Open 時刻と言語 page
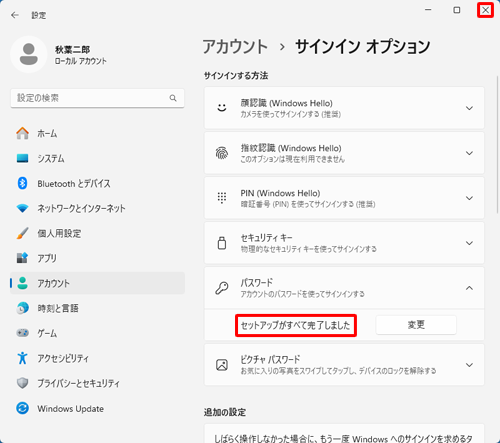 [x=97, y=308]
